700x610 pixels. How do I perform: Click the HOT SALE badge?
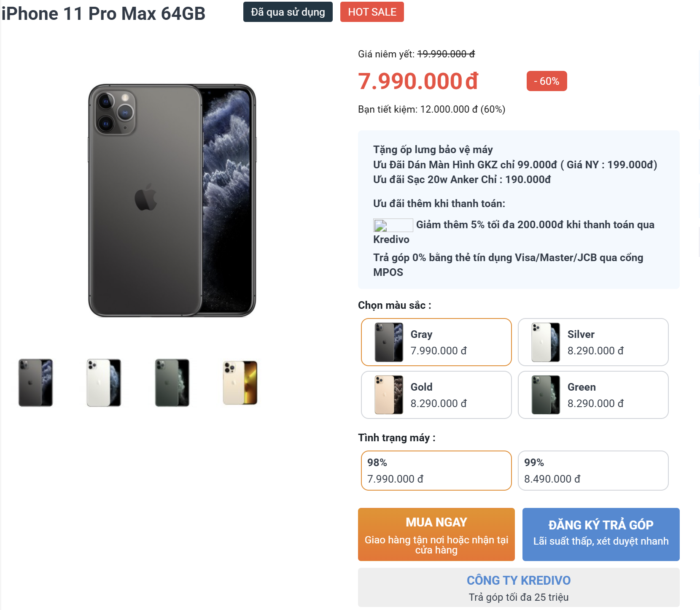pos(372,12)
